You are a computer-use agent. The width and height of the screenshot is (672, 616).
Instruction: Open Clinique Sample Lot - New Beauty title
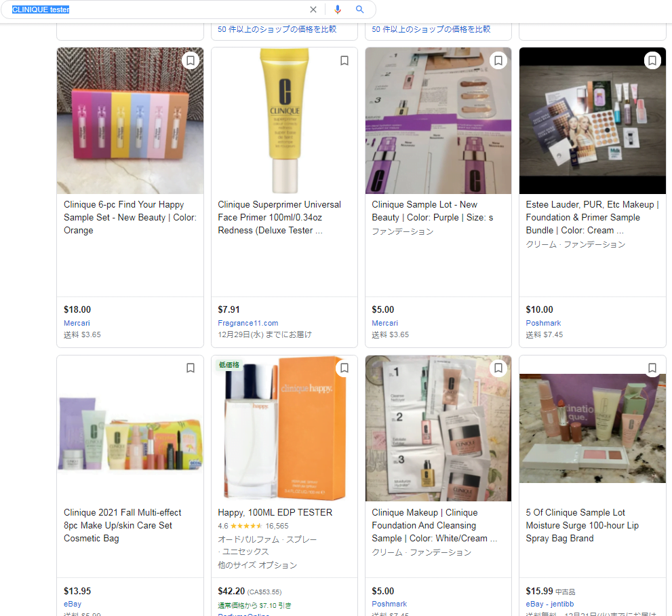click(433, 211)
